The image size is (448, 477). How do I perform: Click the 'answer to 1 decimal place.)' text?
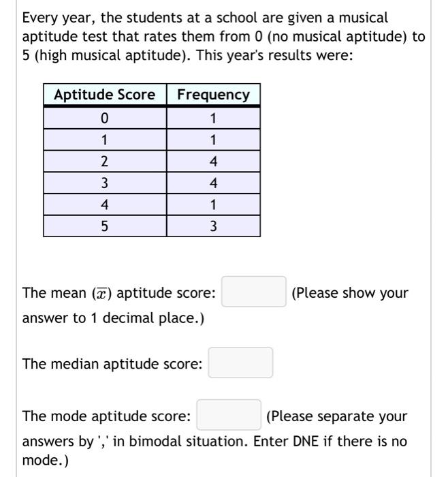pos(113,318)
